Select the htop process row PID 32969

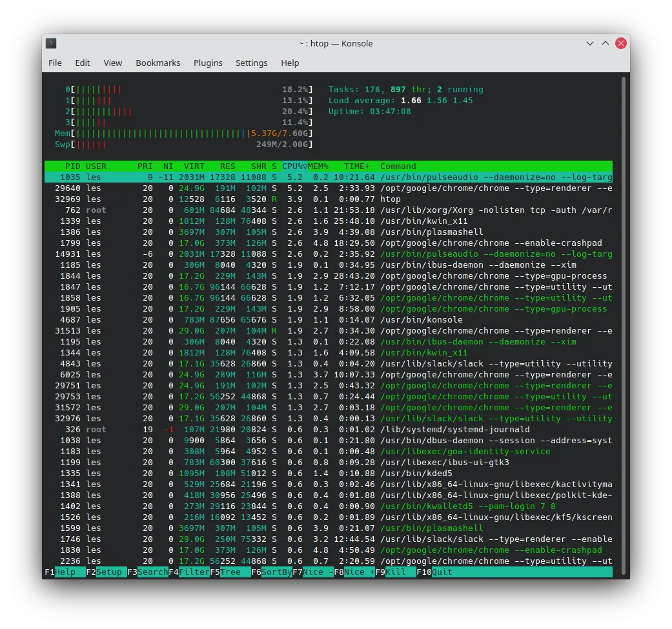[x=329, y=199]
